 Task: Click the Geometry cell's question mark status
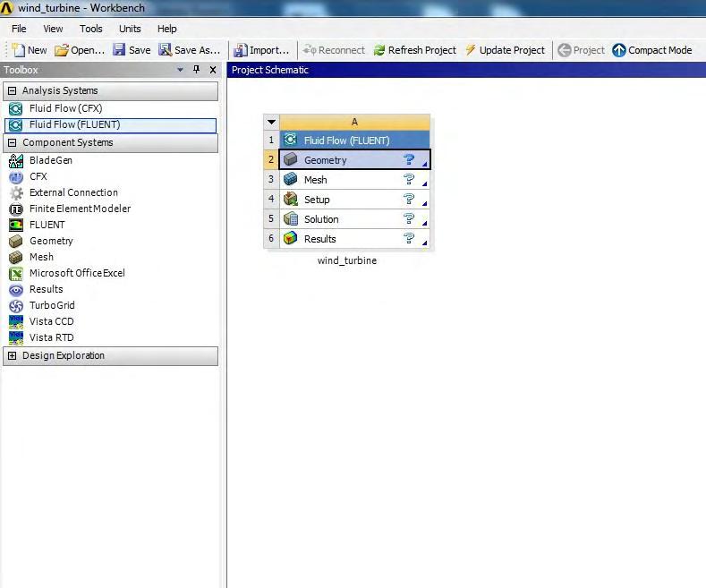[x=408, y=159]
